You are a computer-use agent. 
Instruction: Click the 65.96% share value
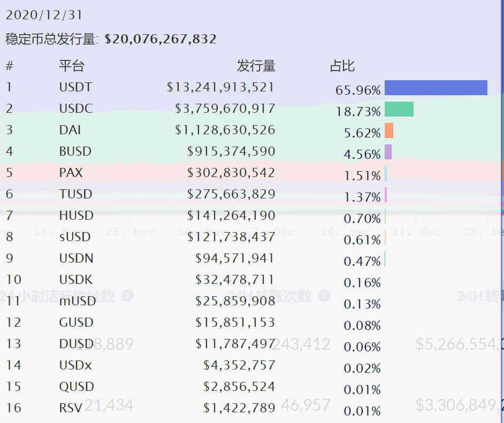(358, 90)
